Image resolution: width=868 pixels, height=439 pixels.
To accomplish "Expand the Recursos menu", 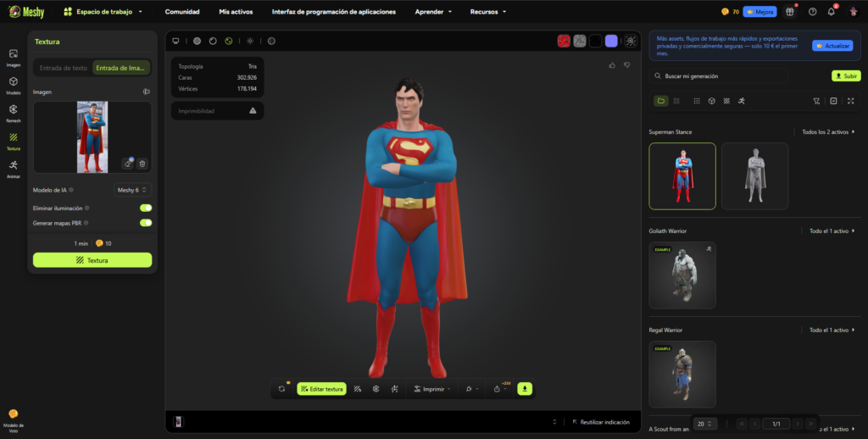I will point(488,12).
